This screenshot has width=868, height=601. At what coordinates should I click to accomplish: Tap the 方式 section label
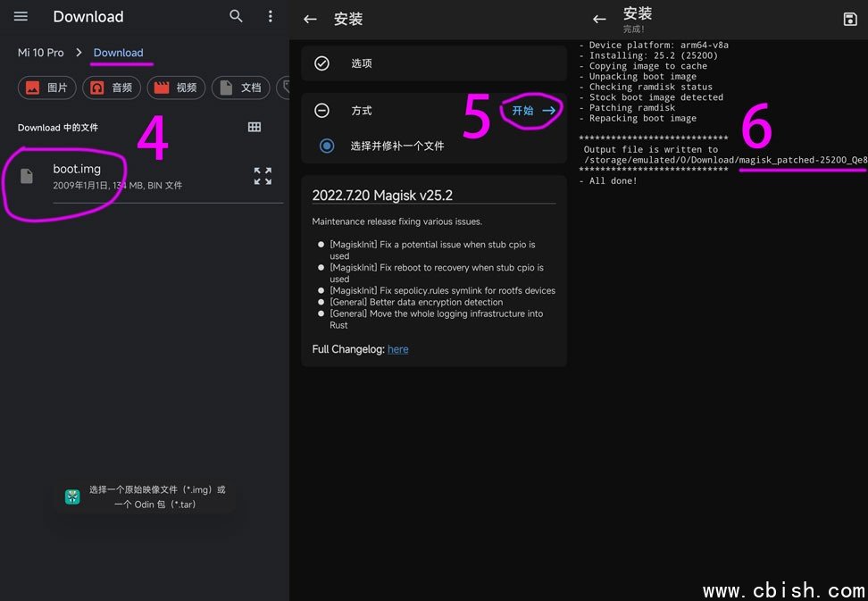[362, 111]
